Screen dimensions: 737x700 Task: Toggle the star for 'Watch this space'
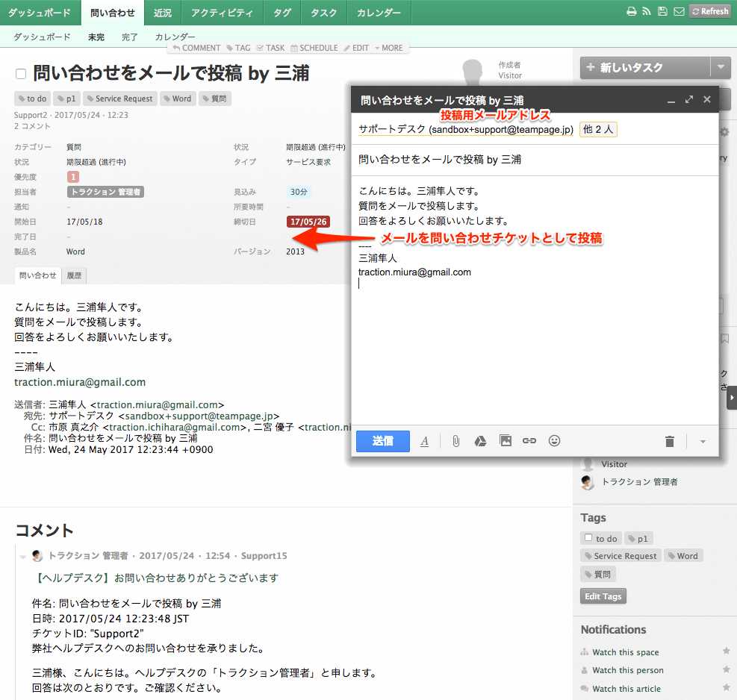(726, 651)
